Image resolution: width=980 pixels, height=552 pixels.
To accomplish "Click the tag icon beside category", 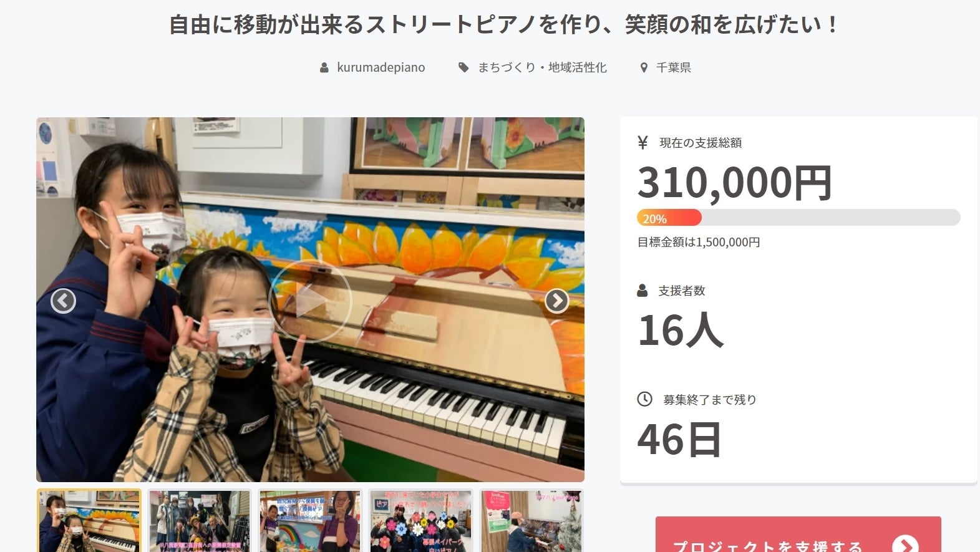I will click(463, 67).
